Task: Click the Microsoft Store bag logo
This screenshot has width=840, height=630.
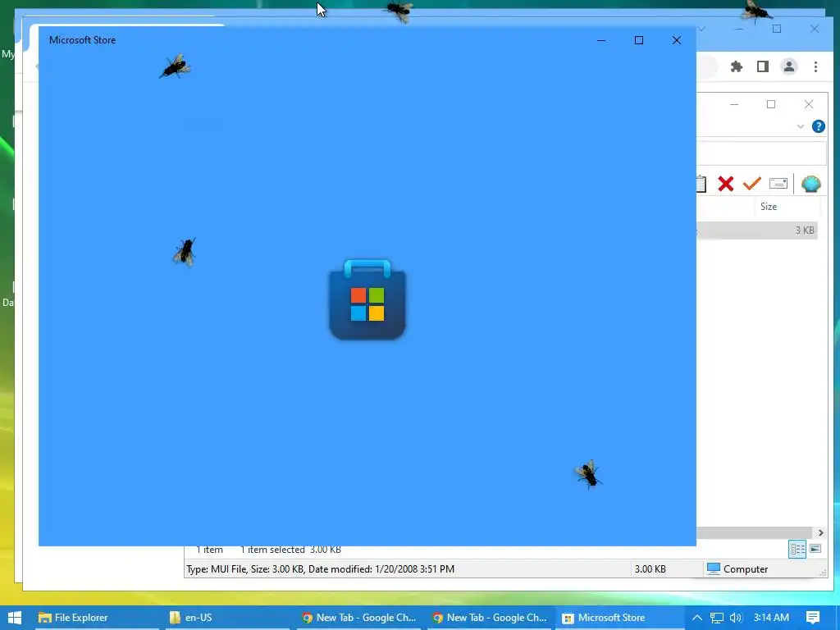Action: (367, 299)
